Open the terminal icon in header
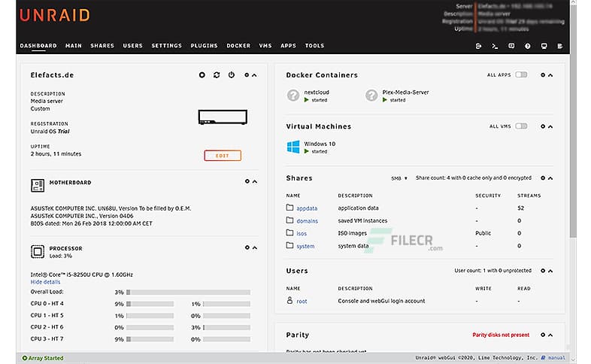 pos(495,46)
